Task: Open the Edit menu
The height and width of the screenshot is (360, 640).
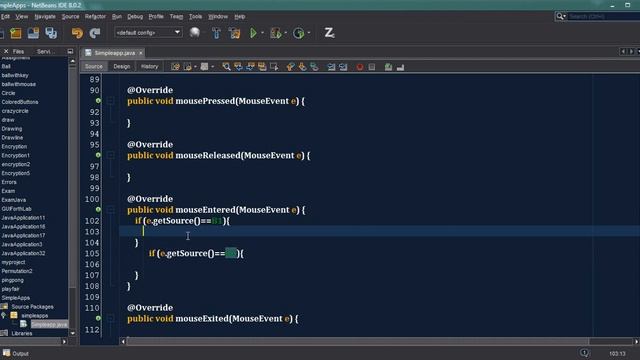Action: click(5, 17)
